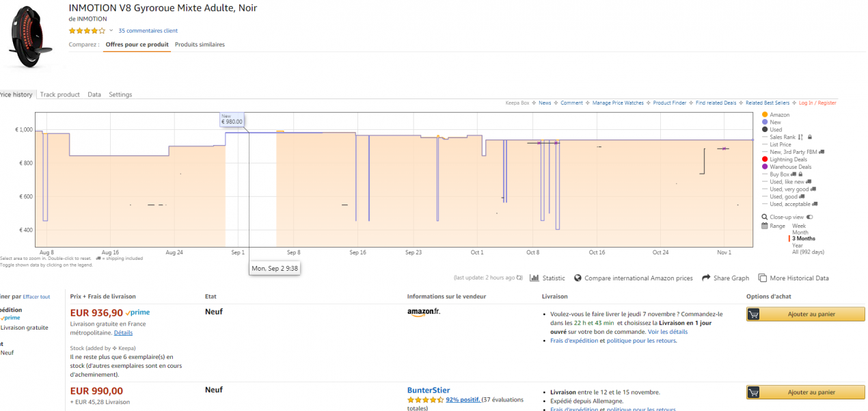868x411 pixels.
Task: Open the BunterStier seller page
Action: pyautogui.click(x=429, y=390)
